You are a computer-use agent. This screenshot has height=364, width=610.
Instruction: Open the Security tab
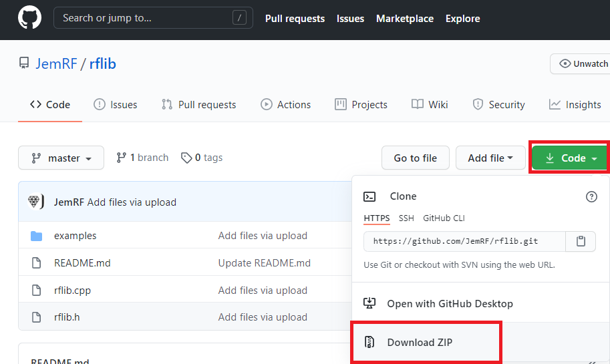point(498,105)
